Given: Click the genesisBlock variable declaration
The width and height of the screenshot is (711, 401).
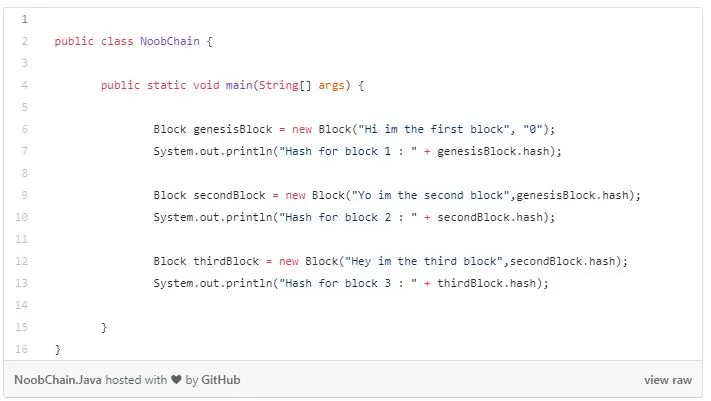Looking at the screenshot, I should 233,129.
